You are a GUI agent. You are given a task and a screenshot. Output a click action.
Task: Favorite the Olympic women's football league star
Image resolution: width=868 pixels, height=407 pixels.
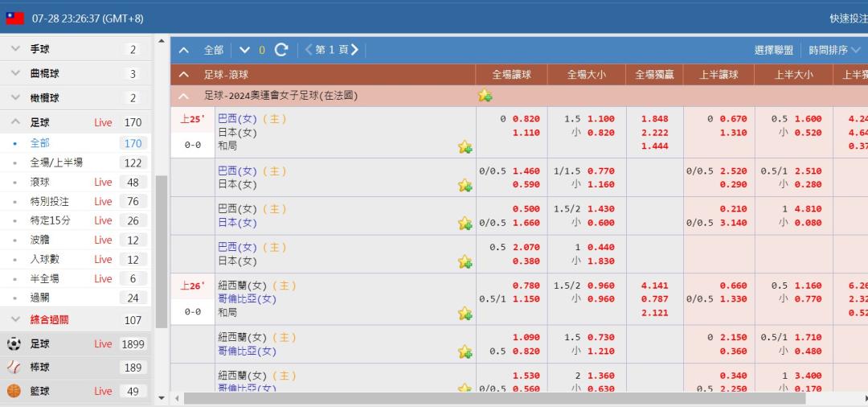point(485,96)
